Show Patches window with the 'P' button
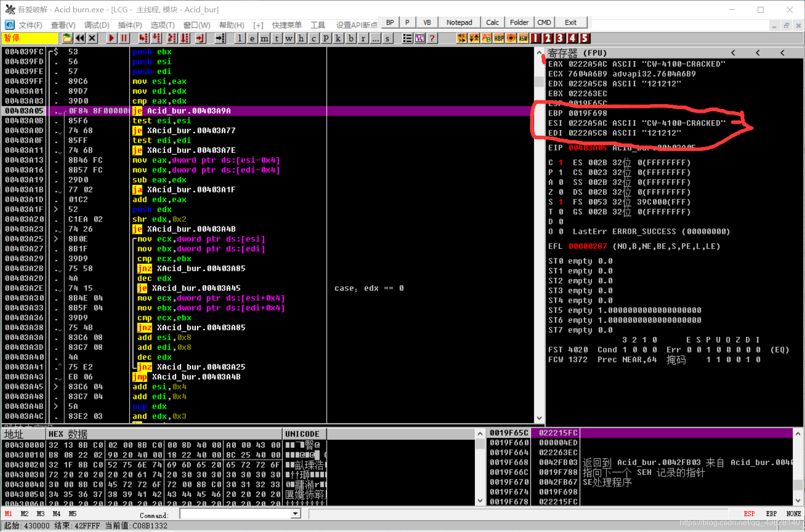The width and height of the screenshot is (805, 532). [326, 38]
